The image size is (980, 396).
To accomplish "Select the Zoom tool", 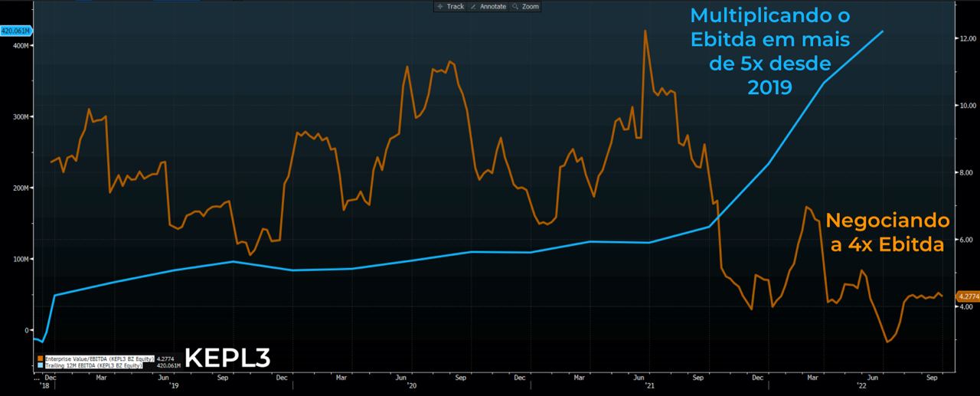I will [526, 6].
